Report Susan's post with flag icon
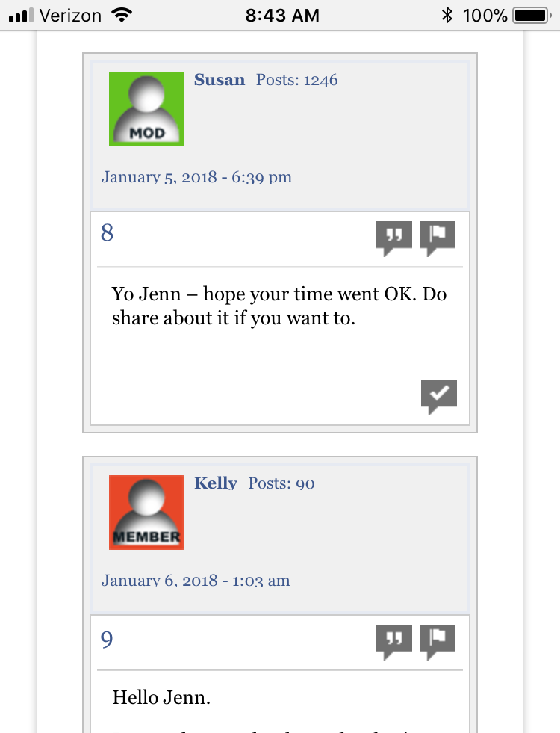Screen dimensions: 560x733 [x=438, y=238]
